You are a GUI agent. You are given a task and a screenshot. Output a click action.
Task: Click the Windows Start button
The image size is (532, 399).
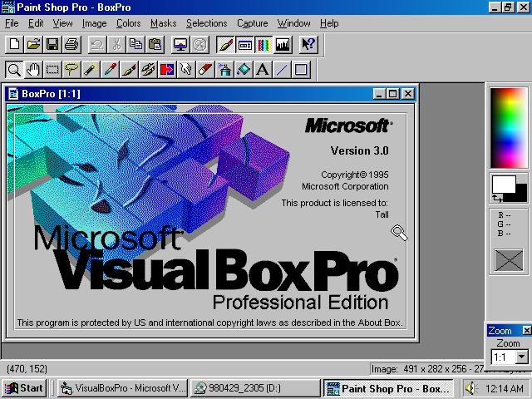tap(24, 387)
